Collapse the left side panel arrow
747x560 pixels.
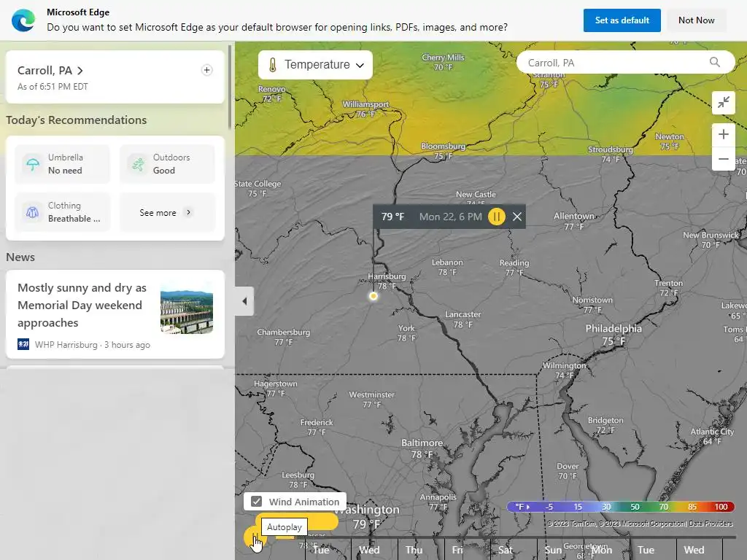pyautogui.click(x=244, y=301)
